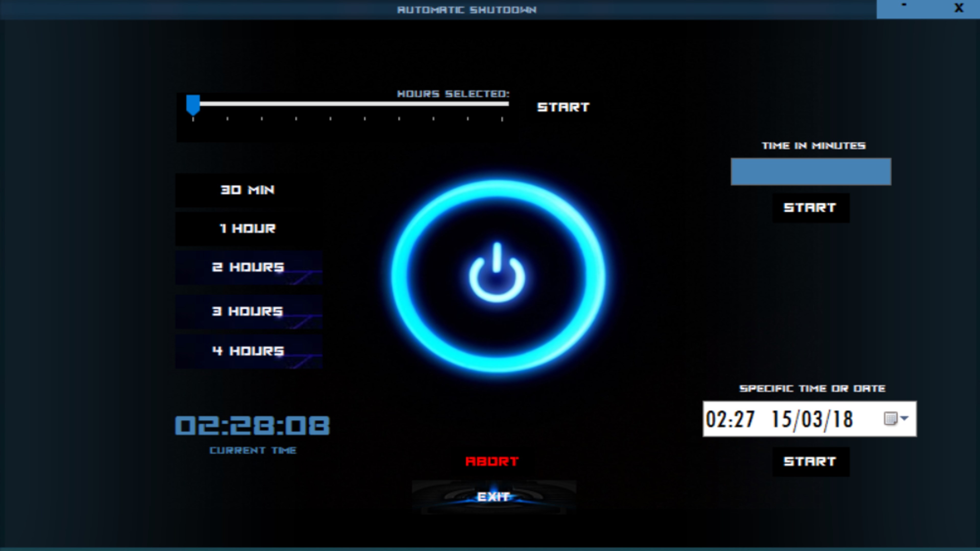Click the red ABORT link

coord(492,462)
